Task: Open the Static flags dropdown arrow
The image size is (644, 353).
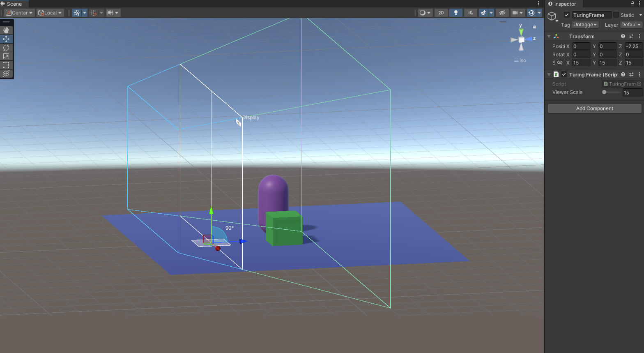Action: point(640,15)
